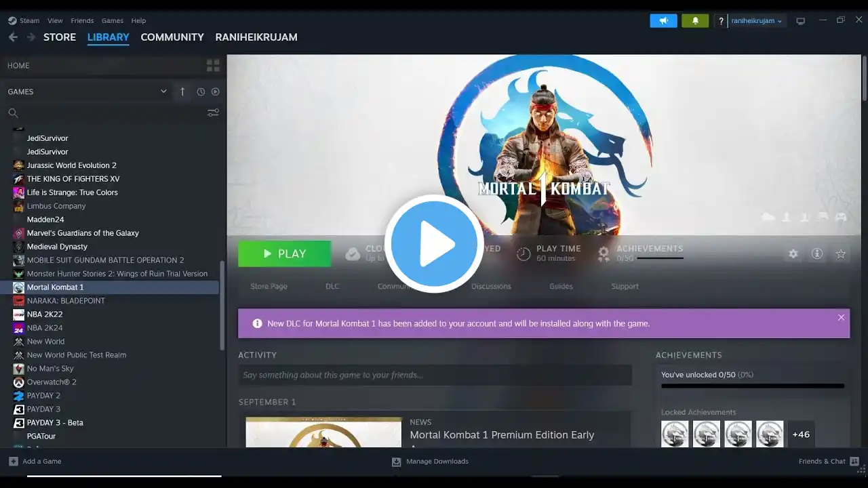Expand the raniheikrujam account dropdown

tap(757, 21)
